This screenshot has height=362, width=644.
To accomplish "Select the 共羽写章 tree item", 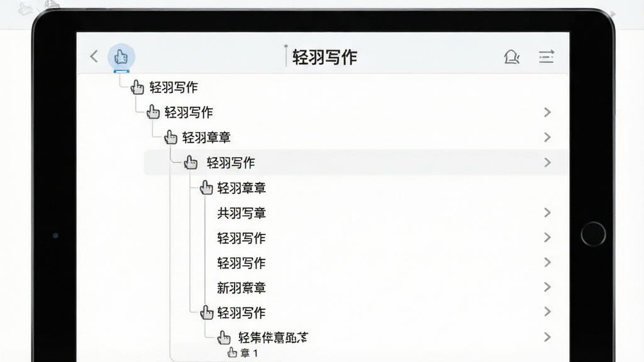I will 241,213.
